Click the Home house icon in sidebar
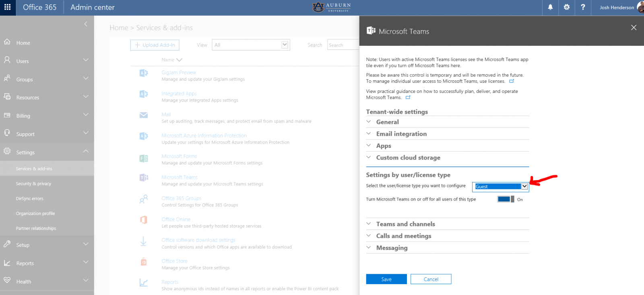This screenshot has height=295, width=644. 7,42
